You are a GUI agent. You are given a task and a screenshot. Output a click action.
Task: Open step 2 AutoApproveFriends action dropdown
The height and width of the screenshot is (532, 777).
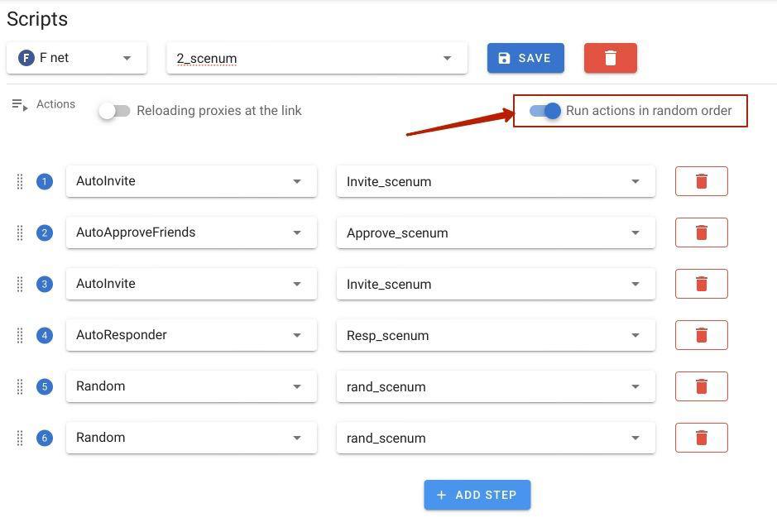191,232
